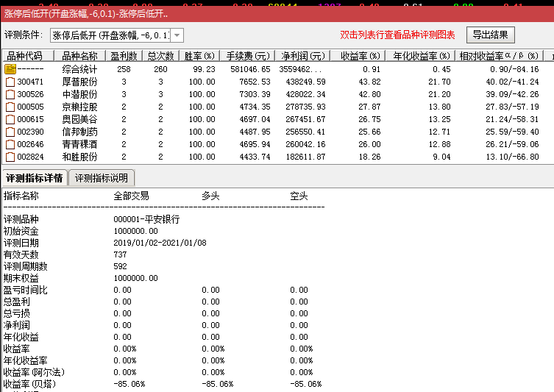554x392 pixels.
Task: Click the icon beside code 300526
Action: [x=10, y=94]
